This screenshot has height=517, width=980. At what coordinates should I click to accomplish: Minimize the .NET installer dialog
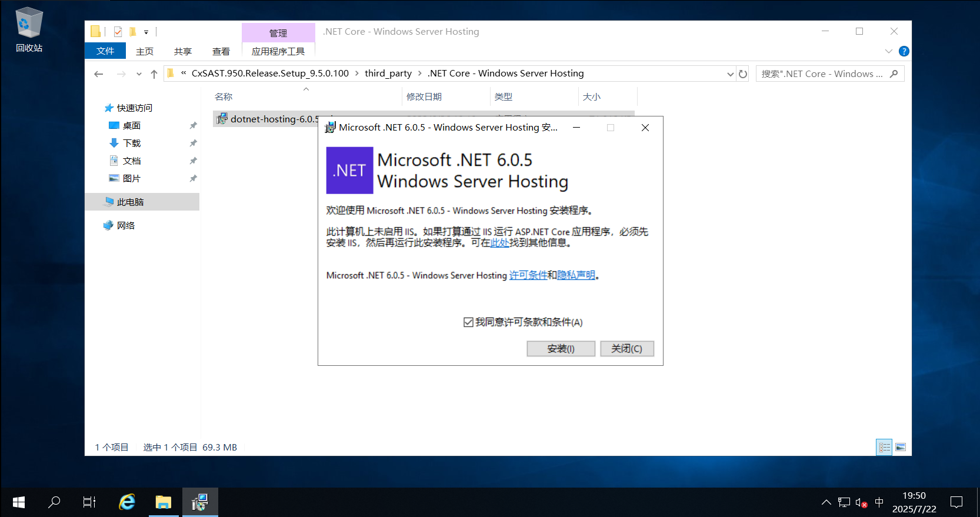576,127
